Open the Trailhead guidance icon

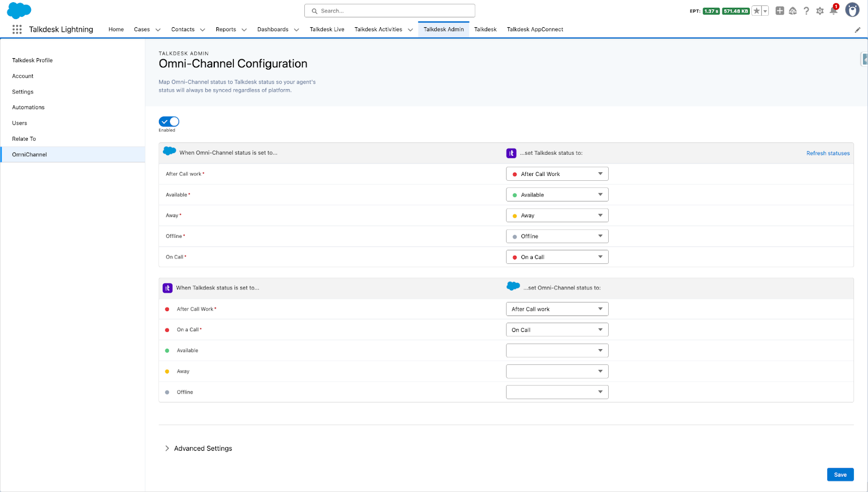793,11
